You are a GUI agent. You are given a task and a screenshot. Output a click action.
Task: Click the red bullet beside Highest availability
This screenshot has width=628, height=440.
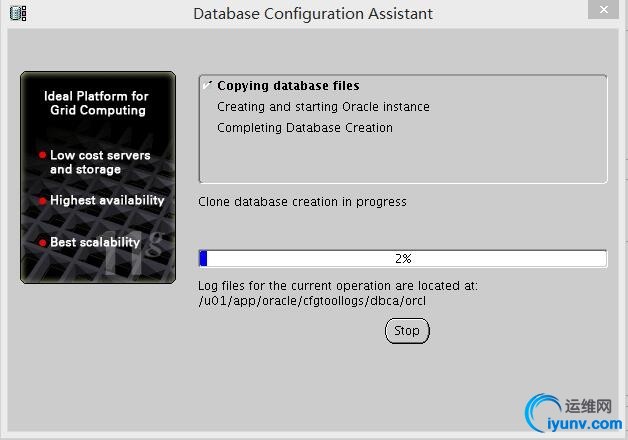[42, 201]
